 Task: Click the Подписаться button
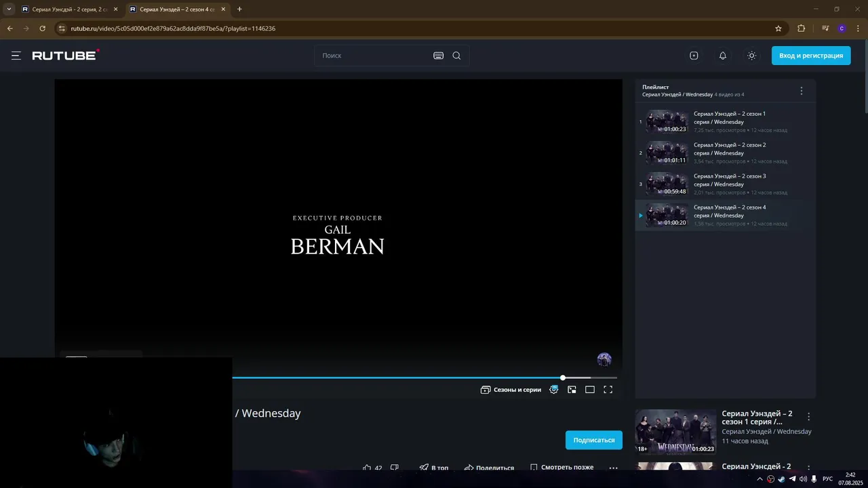click(594, 440)
